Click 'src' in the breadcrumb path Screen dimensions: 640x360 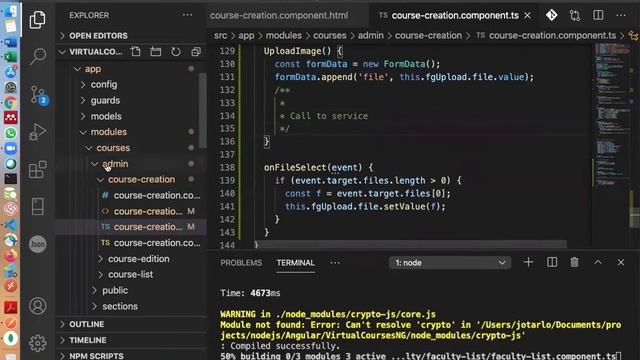click(x=220, y=36)
